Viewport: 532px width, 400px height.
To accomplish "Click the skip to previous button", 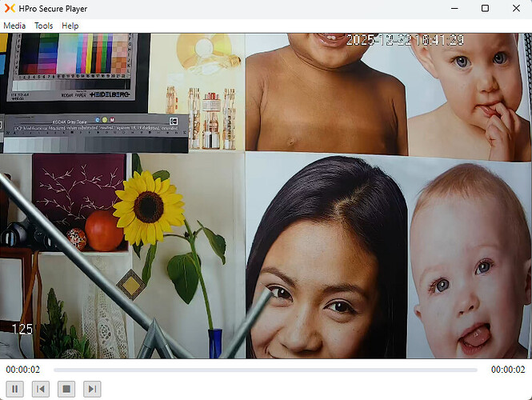I will (x=42, y=389).
